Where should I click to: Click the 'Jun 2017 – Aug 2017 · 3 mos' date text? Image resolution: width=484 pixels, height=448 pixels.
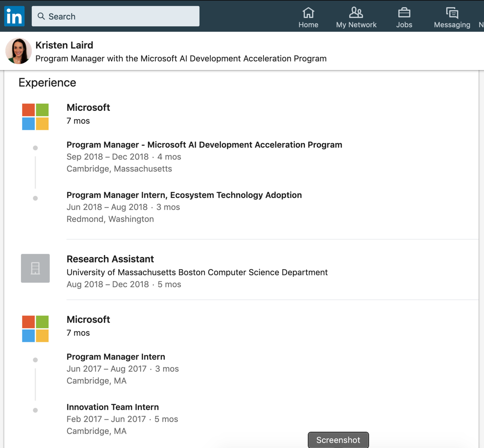pyautogui.click(x=123, y=369)
